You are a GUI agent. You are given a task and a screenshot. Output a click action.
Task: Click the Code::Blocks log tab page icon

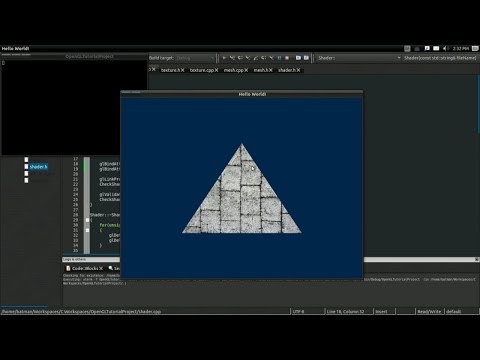(x=68, y=268)
